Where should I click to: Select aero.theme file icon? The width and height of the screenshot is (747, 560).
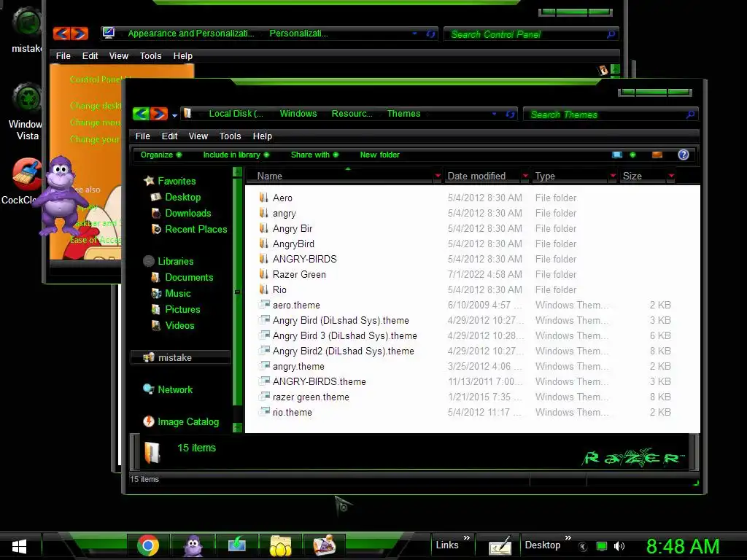click(264, 304)
